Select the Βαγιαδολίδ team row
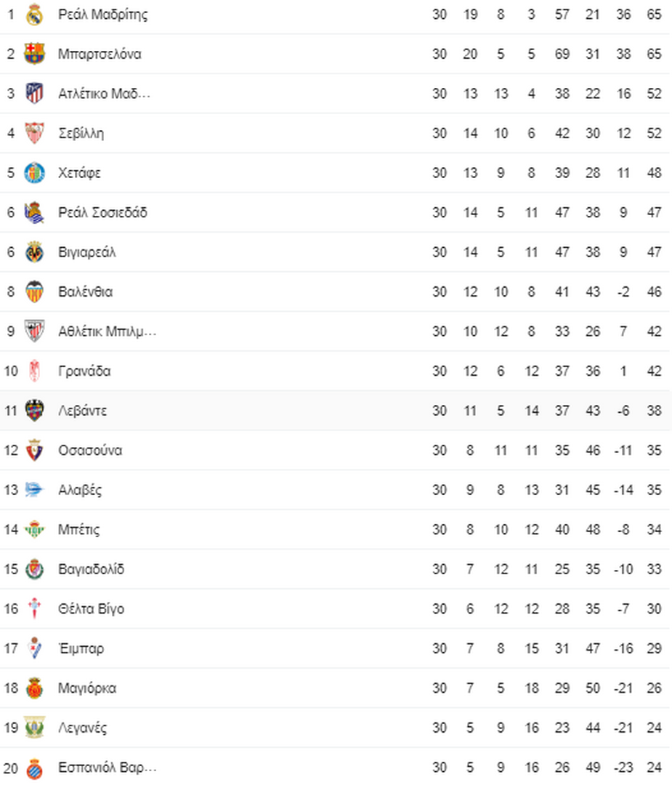 coord(336,569)
